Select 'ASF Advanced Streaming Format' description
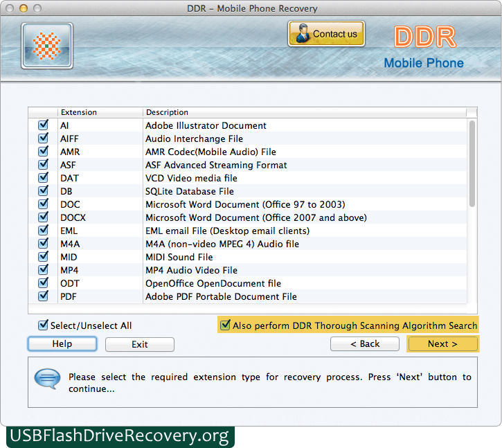Screen dimensions: 502x448 point(216,165)
